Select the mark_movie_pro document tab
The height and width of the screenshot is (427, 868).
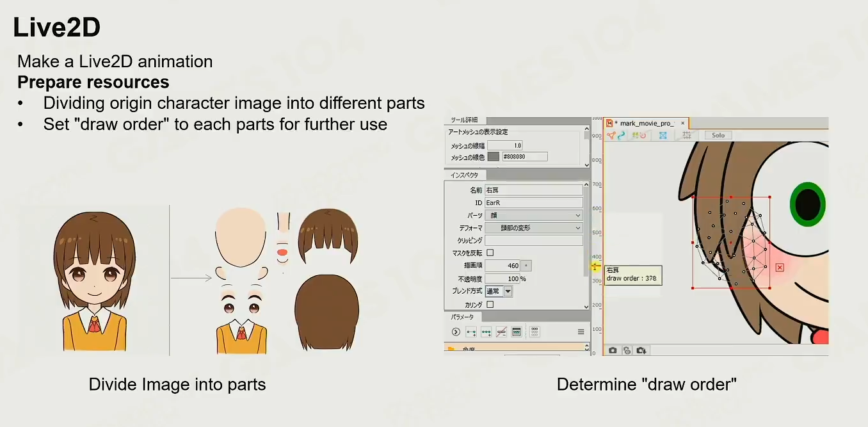pos(647,123)
